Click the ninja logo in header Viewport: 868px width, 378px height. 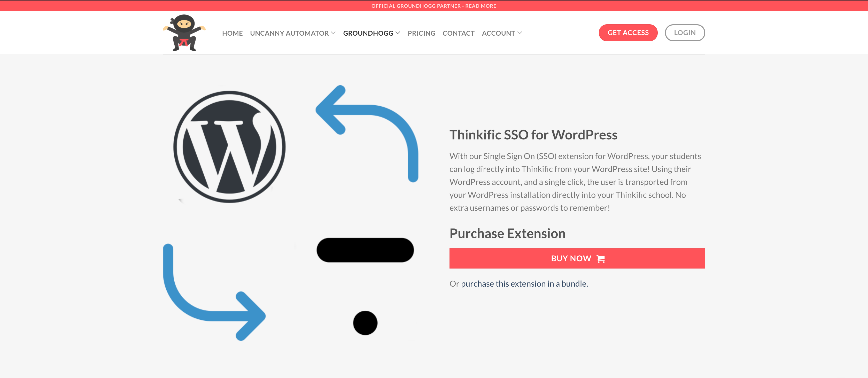[x=184, y=33]
